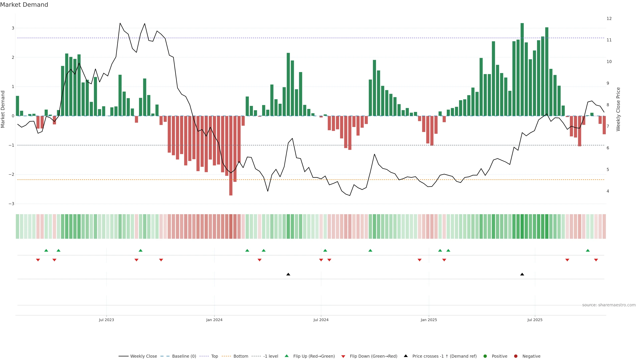Click the green Positive circle in the legend

pyautogui.click(x=485, y=356)
